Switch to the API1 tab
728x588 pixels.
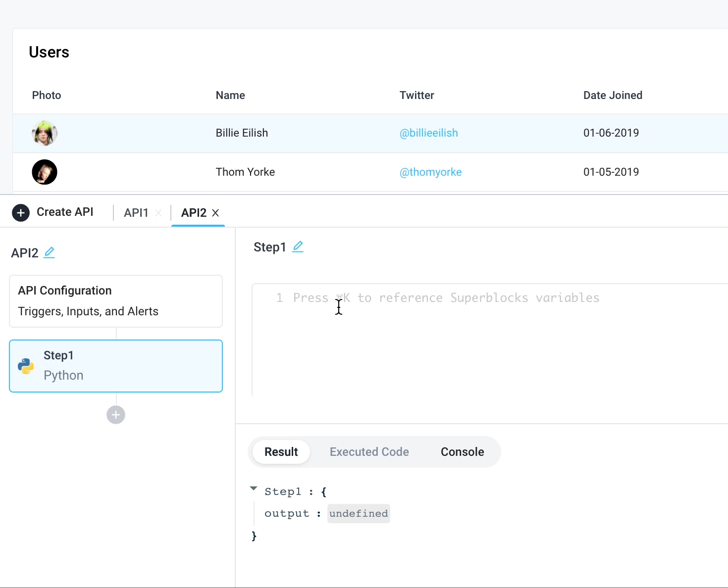point(136,213)
